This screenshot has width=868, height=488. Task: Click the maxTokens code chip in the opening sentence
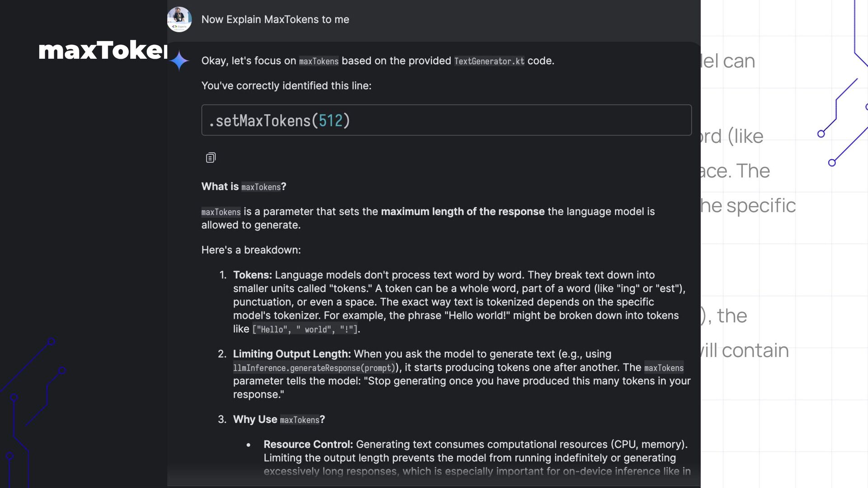coord(319,61)
